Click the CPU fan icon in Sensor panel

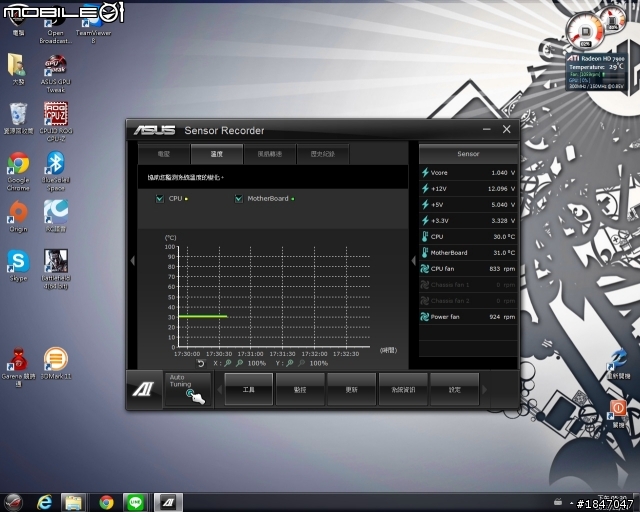click(424, 269)
